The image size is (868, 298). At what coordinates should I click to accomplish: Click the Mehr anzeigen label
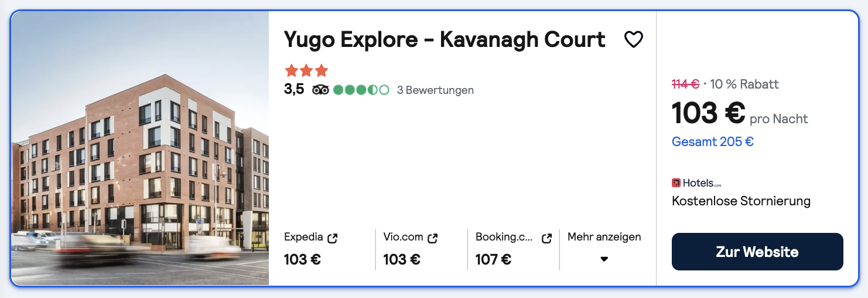[x=604, y=237]
